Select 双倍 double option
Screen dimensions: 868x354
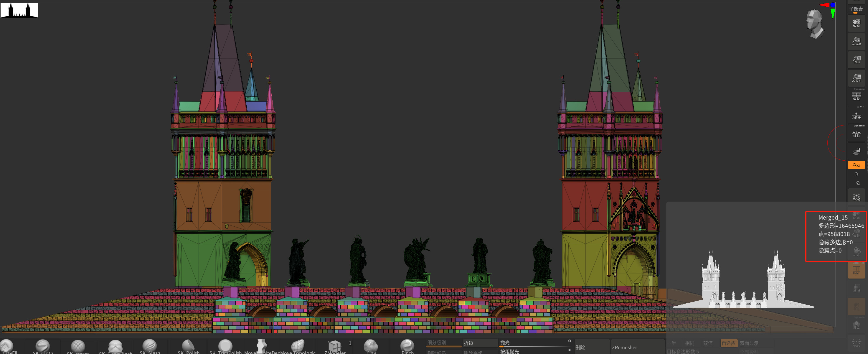pyautogui.click(x=708, y=343)
